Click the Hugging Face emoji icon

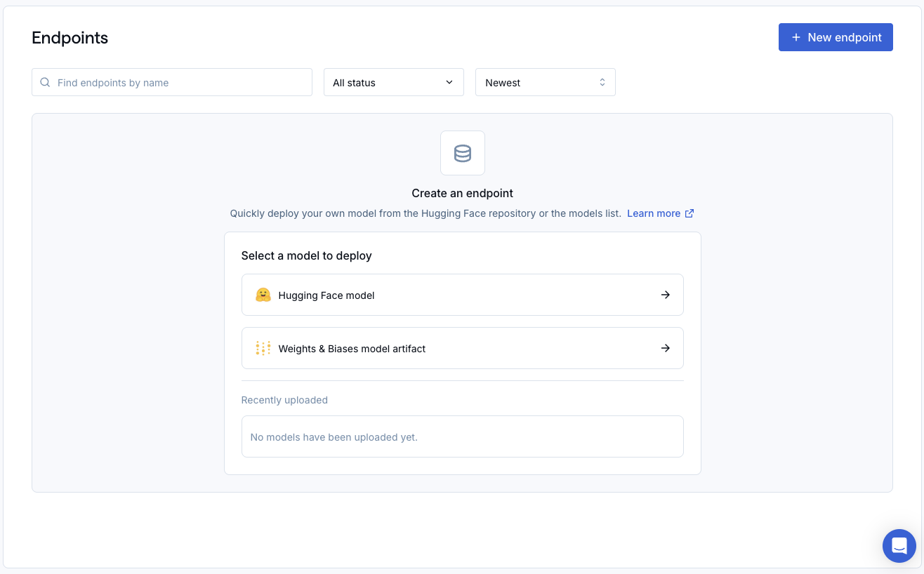pos(263,295)
